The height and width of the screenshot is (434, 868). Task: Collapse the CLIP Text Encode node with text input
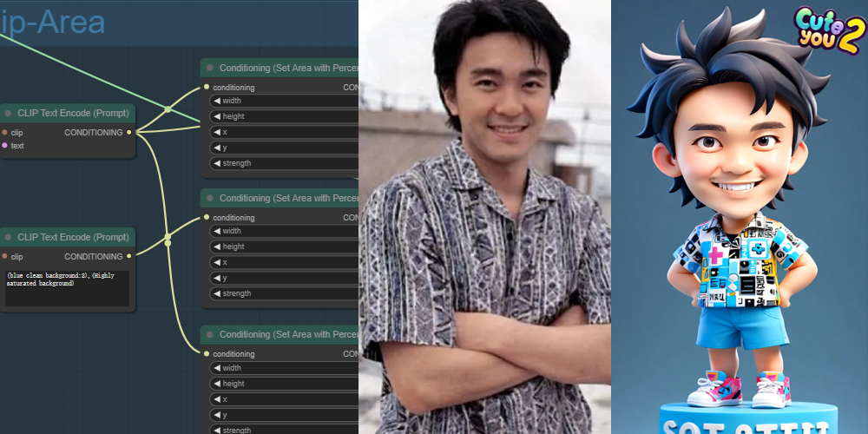8,114
